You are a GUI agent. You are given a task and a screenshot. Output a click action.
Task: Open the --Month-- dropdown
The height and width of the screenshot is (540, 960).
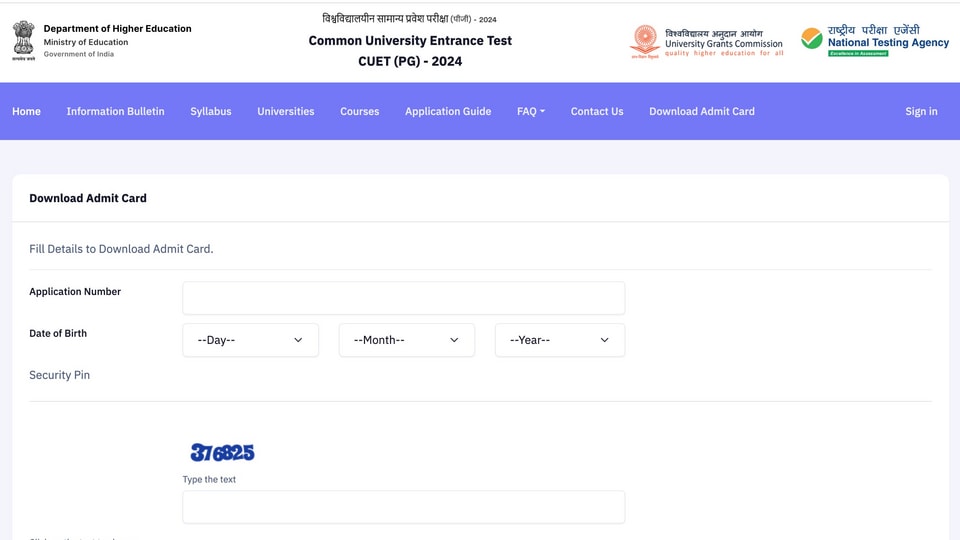[x=407, y=340]
